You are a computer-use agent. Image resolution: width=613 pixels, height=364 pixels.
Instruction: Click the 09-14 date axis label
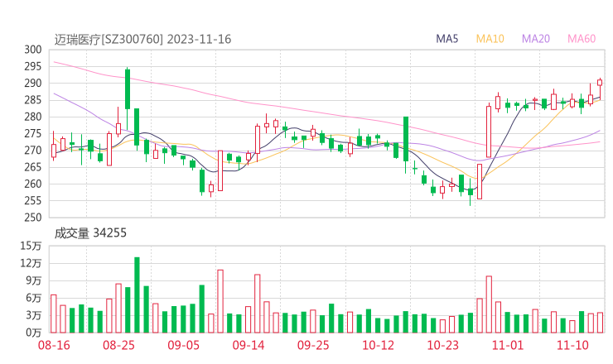[249, 345]
